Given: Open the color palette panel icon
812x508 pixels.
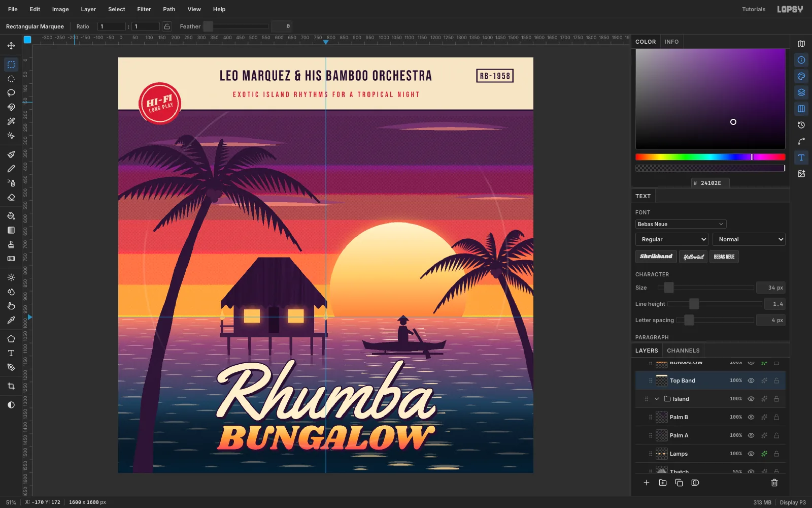Looking at the screenshot, I should (801, 76).
